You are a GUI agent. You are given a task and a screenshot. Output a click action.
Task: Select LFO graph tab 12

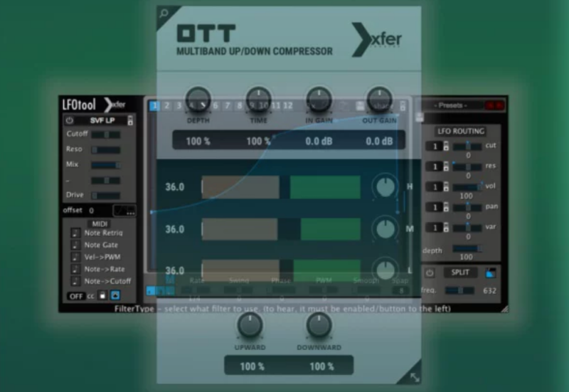(288, 105)
